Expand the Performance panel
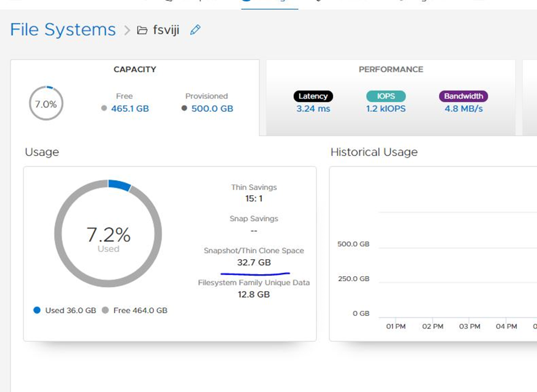This screenshot has width=537, height=392. click(391, 69)
